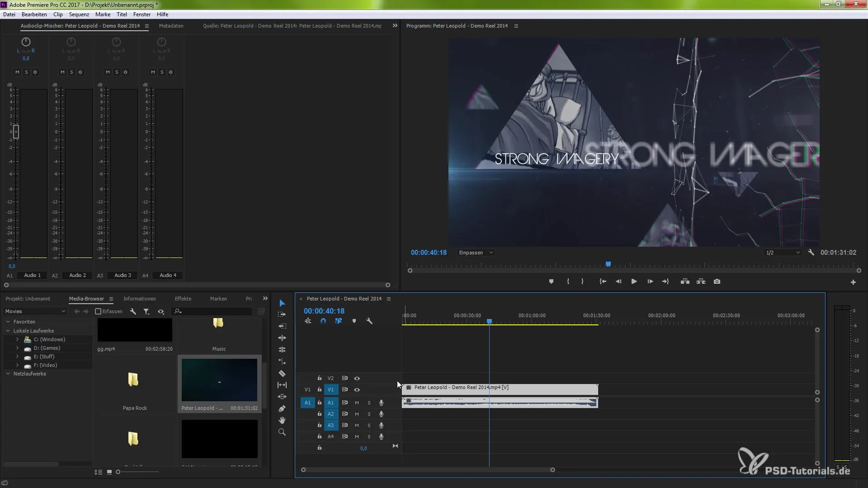Select the Ripple Edit tool
Image resolution: width=868 pixels, height=488 pixels.
point(282,326)
